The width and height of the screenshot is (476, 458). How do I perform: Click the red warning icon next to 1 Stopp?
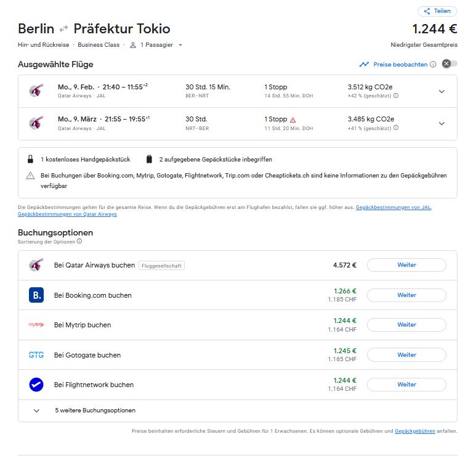[x=293, y=120]
